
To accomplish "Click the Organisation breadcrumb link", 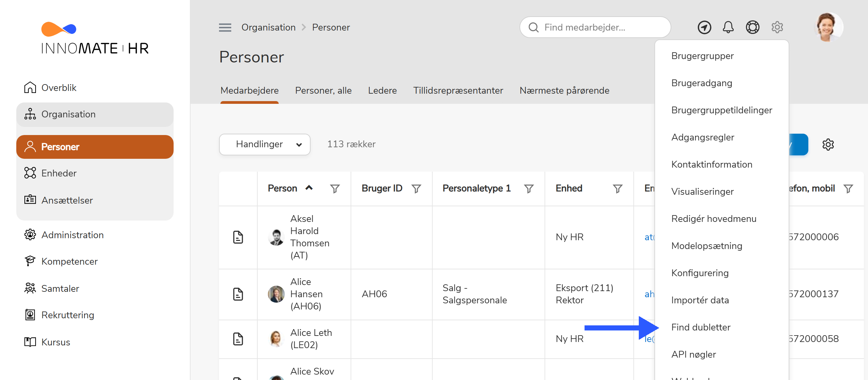I will click(269, 27).
